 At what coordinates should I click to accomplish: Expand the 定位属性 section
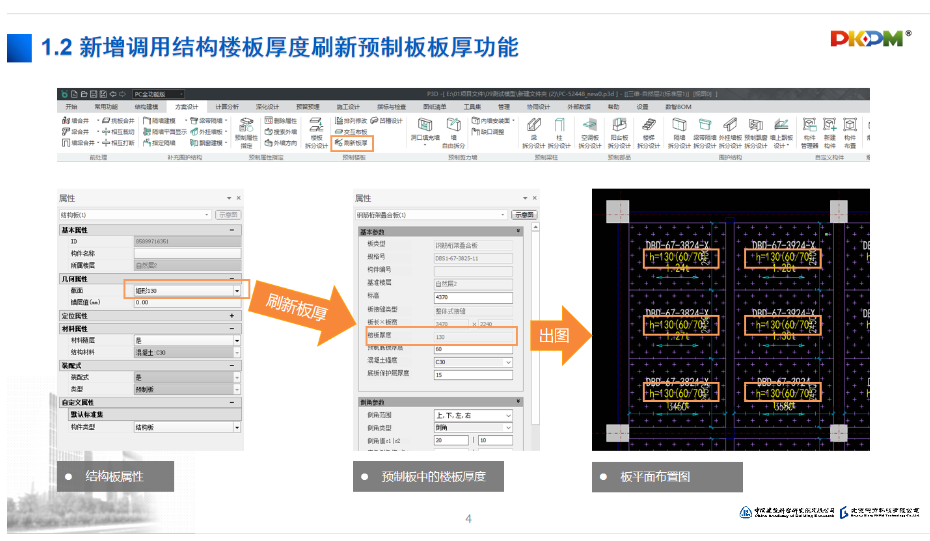click(x=232, y=316)
